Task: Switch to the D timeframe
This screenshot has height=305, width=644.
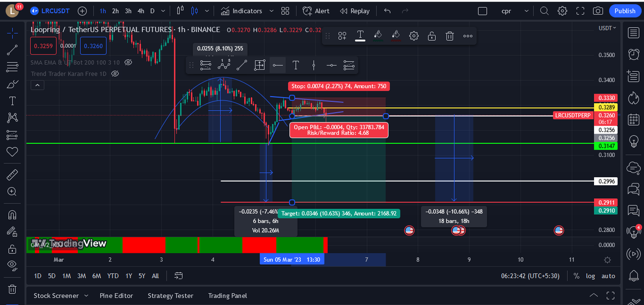Action: point(152,11)
